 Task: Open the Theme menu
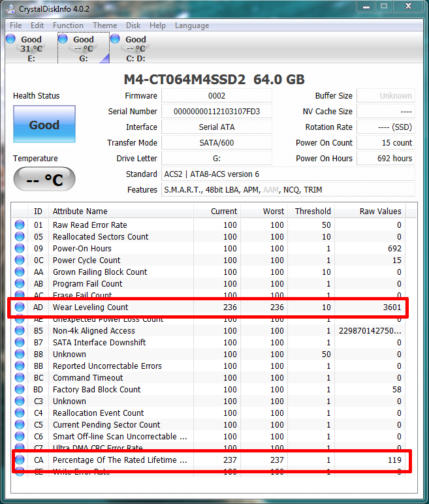point(105,25)
